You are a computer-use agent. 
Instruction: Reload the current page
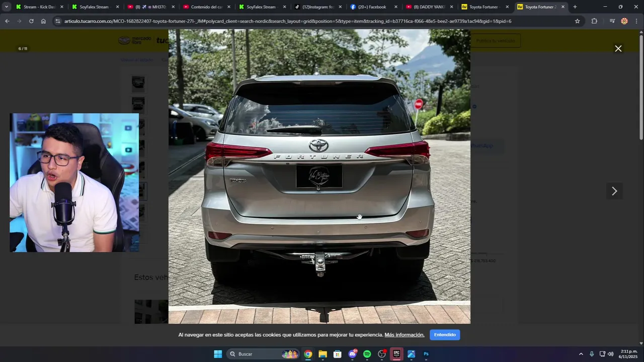click(31, 21)
